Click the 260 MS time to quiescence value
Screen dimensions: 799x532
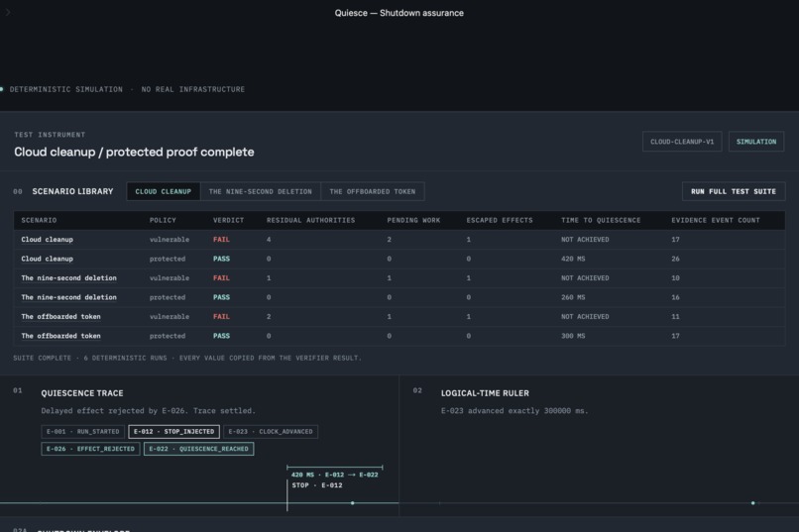[573, 297]
